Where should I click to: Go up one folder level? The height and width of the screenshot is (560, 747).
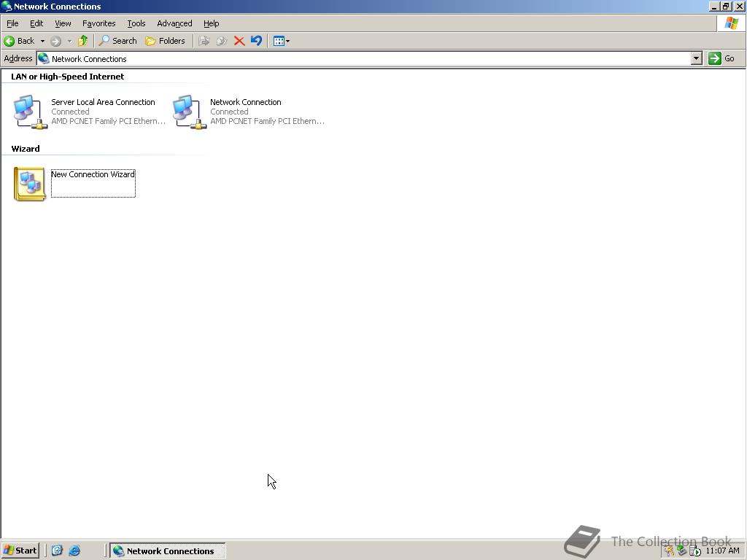(83, 41)
